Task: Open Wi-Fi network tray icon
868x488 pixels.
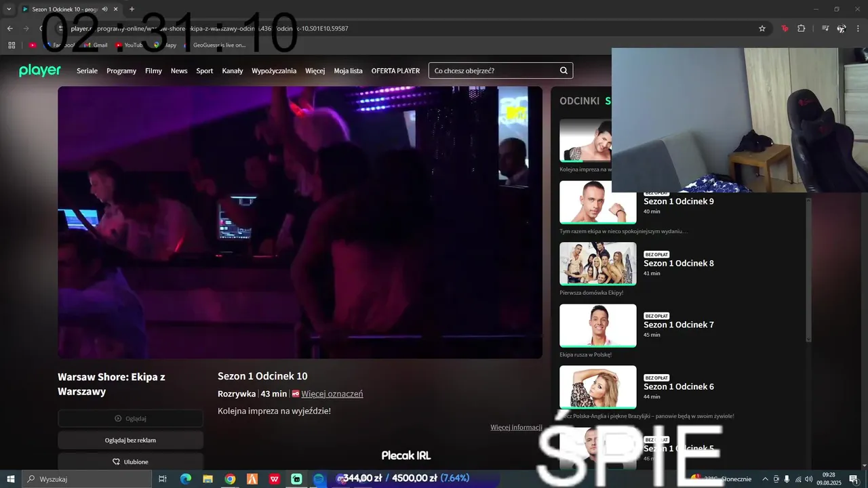Action: coord(798,479)
